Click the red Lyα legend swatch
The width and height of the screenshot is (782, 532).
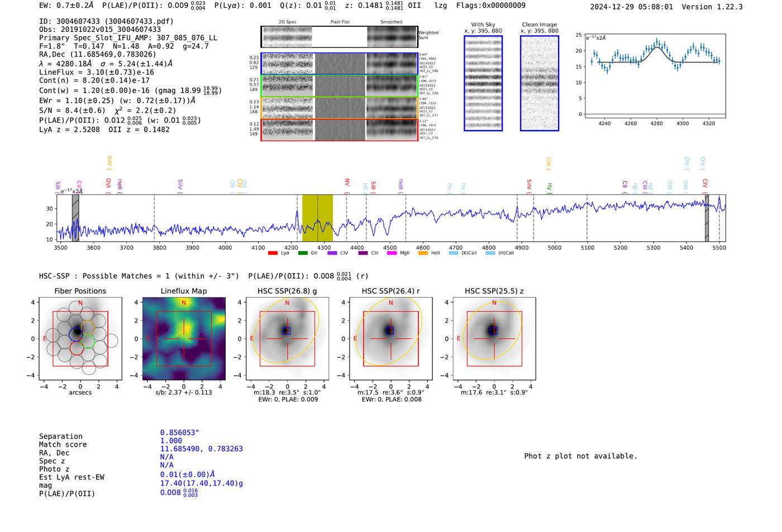[273, 253]
